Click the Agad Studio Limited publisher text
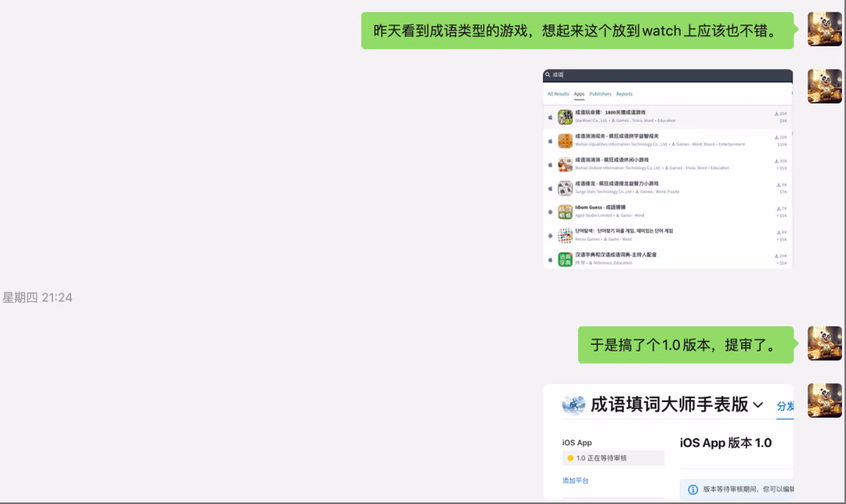This screenshot has height=504, width=846. pyautogui.click(x=593, y=216)
